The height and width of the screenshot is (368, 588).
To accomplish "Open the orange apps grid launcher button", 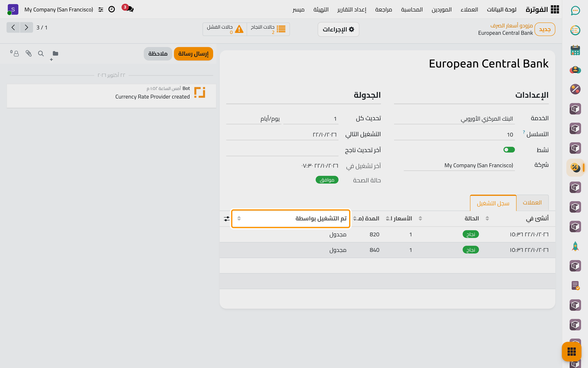I will 571,351.
